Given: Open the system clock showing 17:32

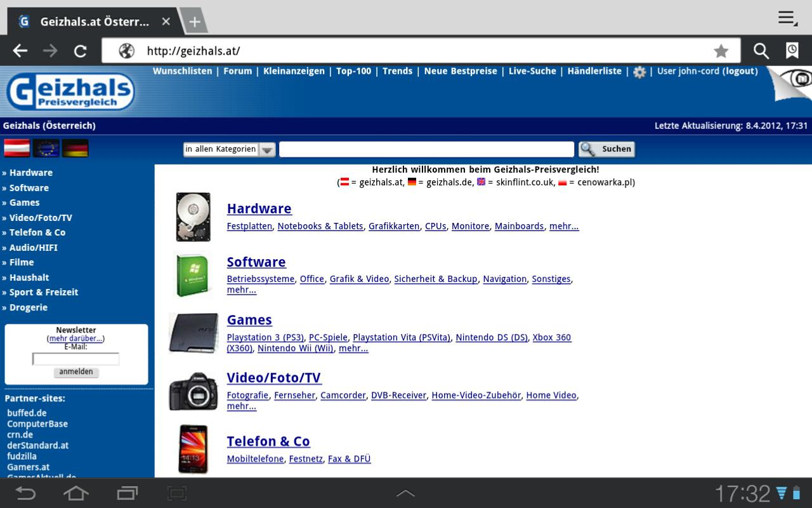Looking at the screenshot, I should [742, 493].
